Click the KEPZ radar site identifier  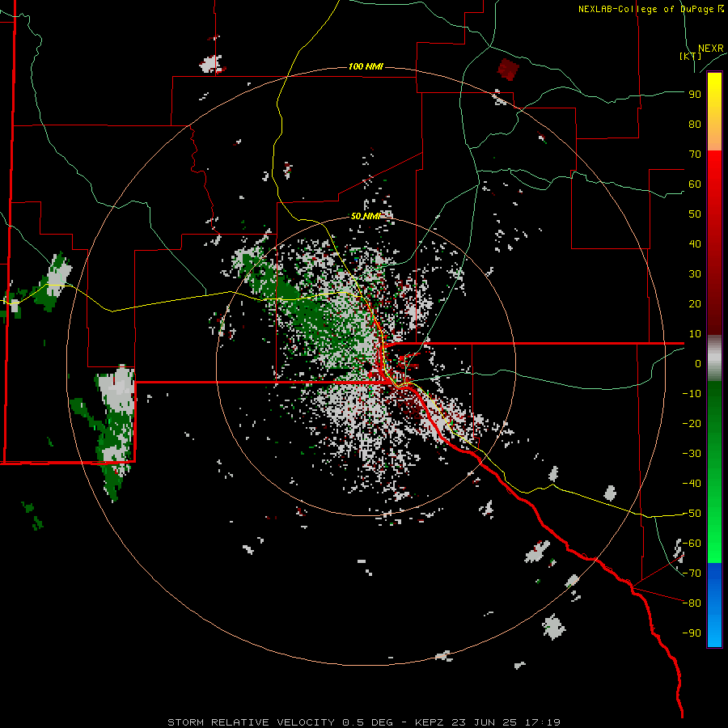pos(429,722)
